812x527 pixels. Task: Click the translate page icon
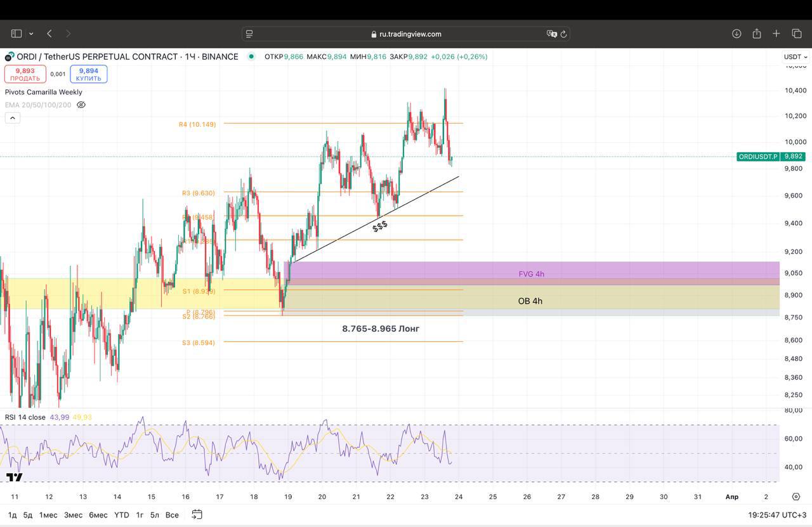(551, 34)
